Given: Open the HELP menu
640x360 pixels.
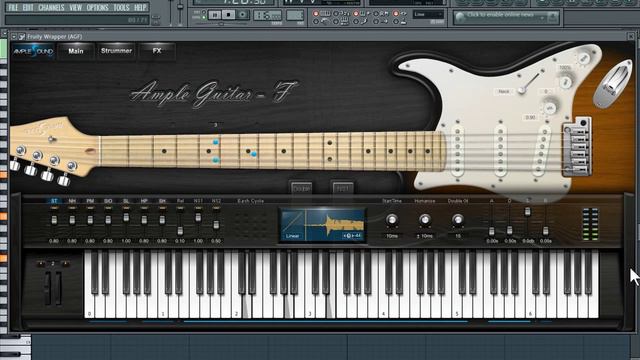Looking at the screenshot, I should coord(140,7).
